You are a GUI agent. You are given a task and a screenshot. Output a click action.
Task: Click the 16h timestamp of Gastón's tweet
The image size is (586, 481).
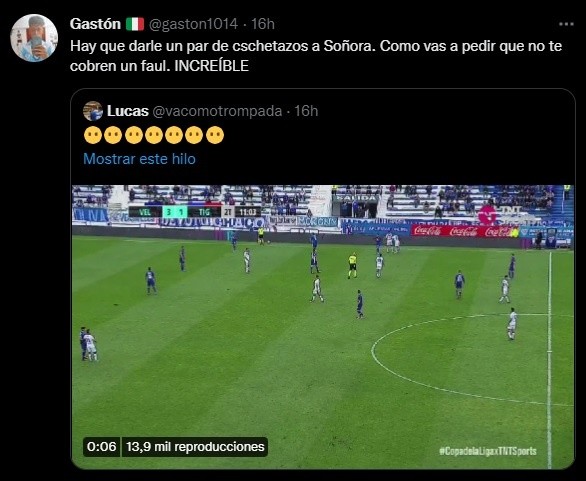[x=263, y=24]
